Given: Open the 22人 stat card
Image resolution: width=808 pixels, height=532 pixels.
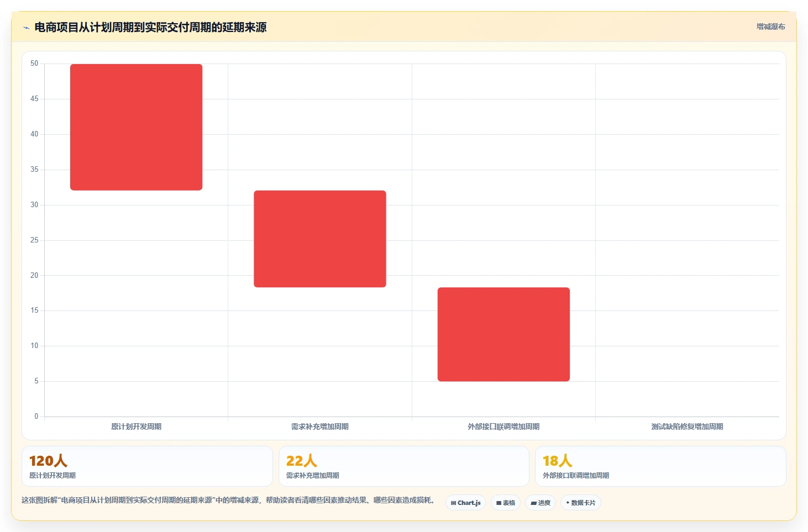Looking at the screenshot, I should pos(404,466).
